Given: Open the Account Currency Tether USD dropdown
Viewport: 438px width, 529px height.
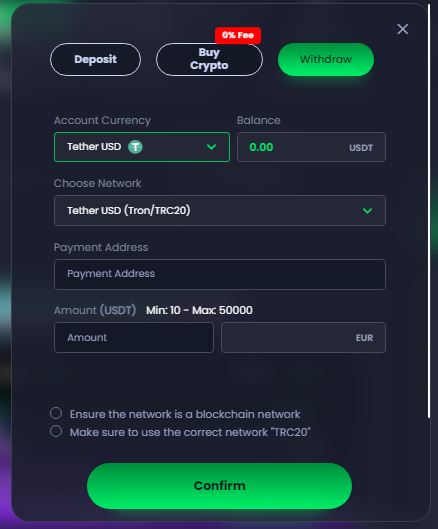Looking at the screenshot, I should 142,147.
